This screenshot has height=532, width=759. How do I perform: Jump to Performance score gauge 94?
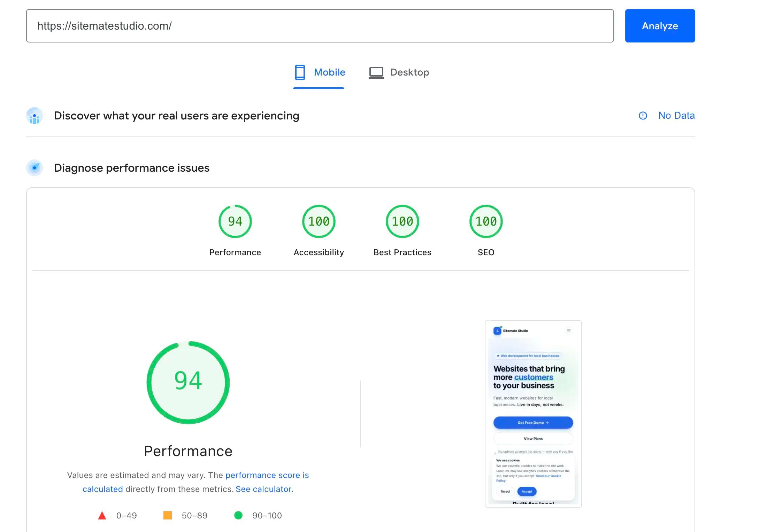pos(235,221)
